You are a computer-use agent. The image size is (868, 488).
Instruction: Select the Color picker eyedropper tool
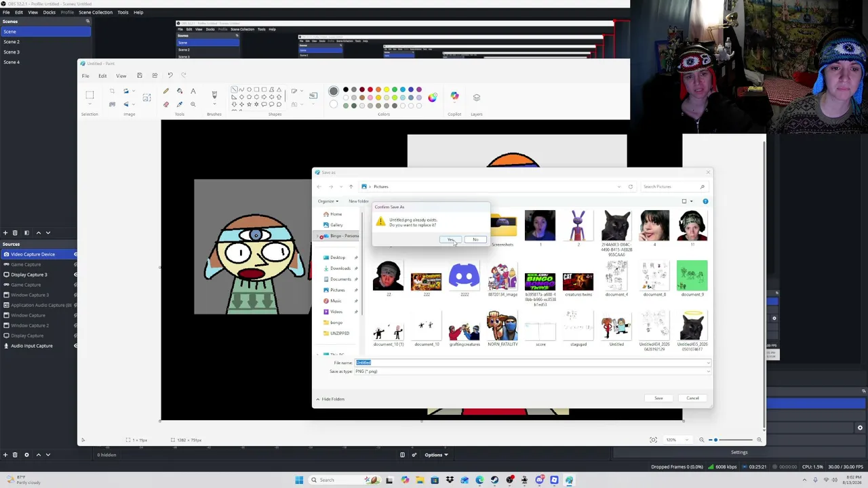(180, 104)
